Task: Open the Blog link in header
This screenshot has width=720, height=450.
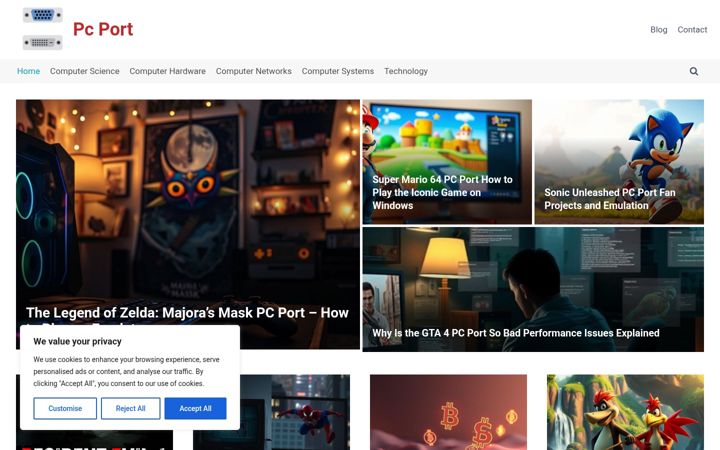Action: coord(658,29)
